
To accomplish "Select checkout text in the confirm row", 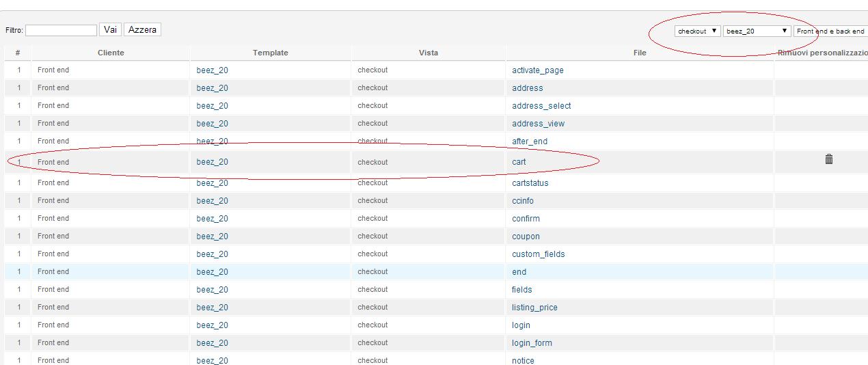I will (x=372, y=218).
